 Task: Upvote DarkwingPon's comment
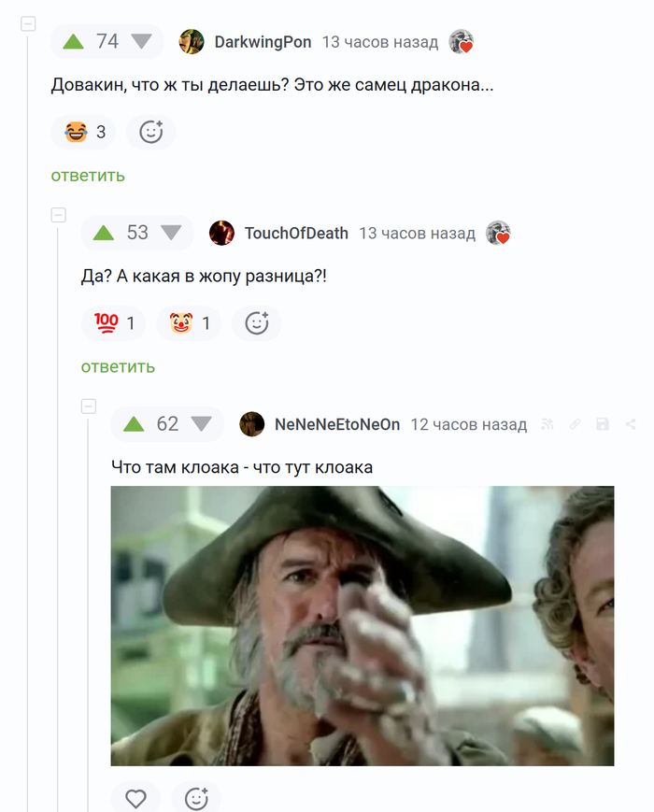73,41
